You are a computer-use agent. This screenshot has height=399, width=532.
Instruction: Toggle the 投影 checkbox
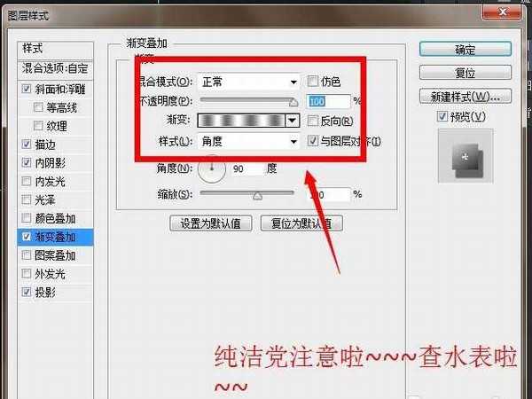tap(27, 292)
